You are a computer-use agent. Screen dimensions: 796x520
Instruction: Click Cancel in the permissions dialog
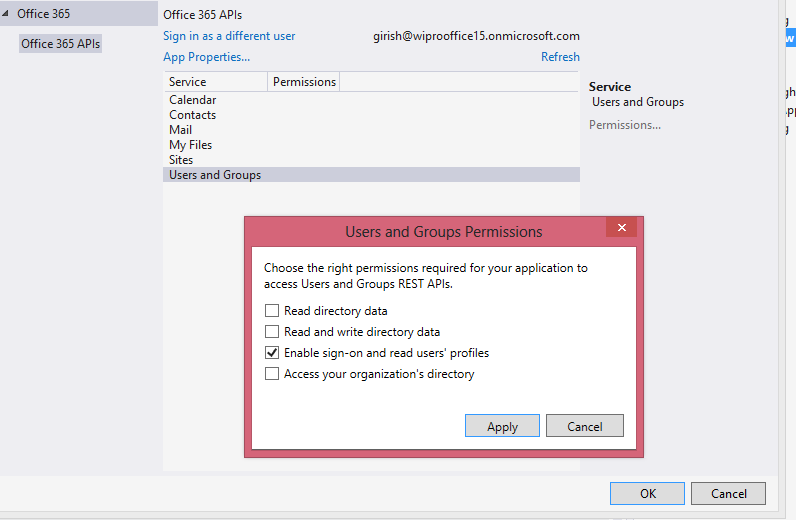click(x=585, y=426)
